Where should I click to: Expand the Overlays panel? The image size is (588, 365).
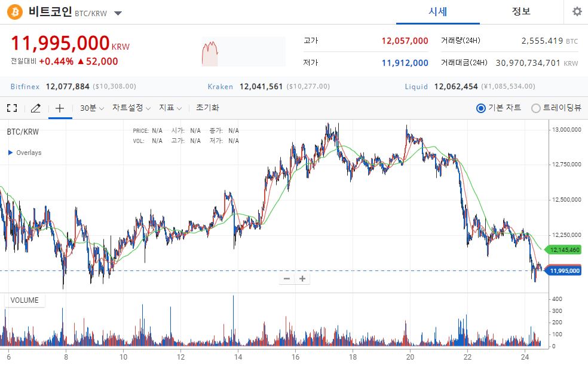point(24,153)
